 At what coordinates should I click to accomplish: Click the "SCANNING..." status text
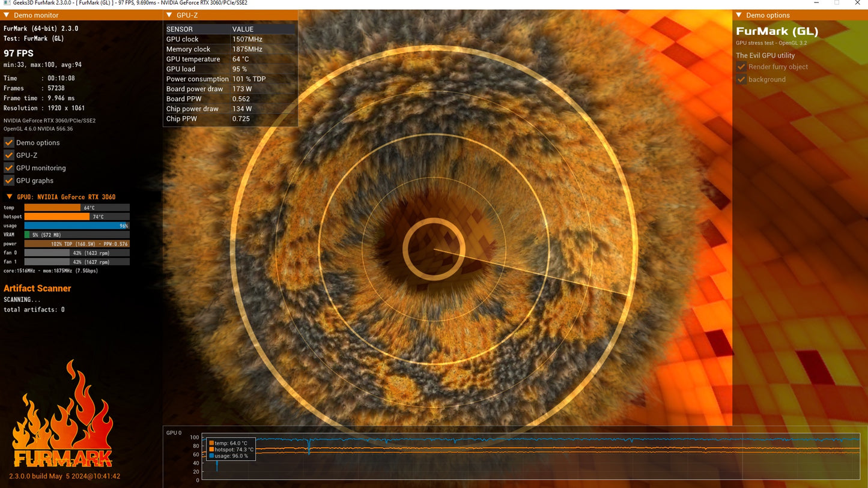click(22, 300)
